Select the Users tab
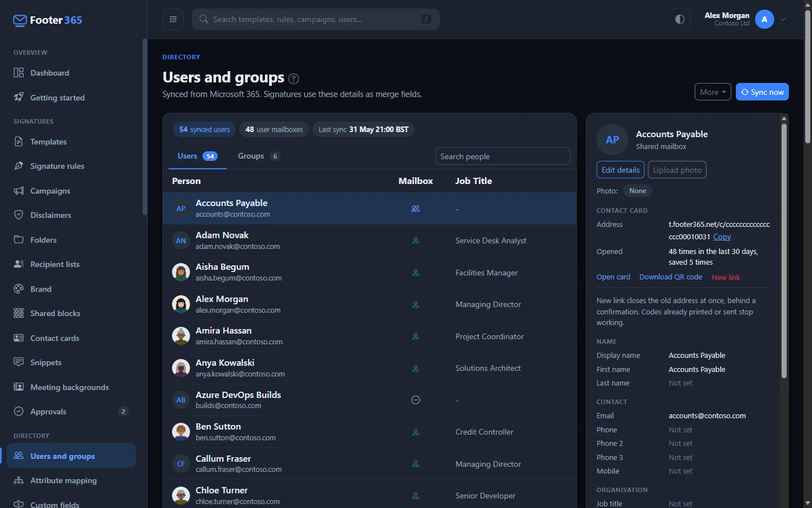The height and width of the screenshot is (508, 812). (197, 156)
